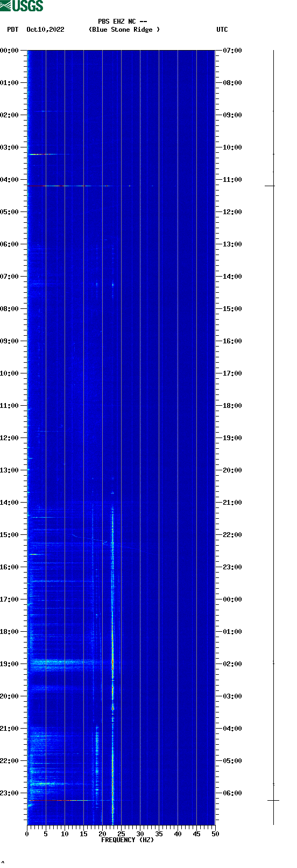297x868 pixels.
Task: Click the 11:00 UTC time label
Action: tap(232, 179)
